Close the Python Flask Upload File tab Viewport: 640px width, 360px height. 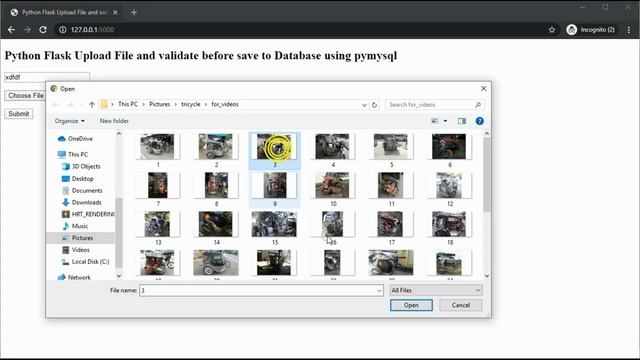[x=115, y=12]
